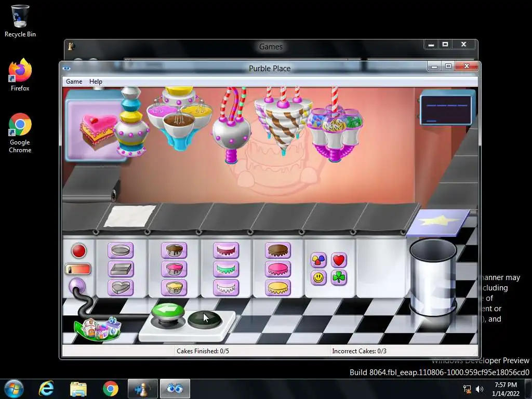Add the colored balls decoration
This screenshot has width=532, height=399.
click(318, 260)
